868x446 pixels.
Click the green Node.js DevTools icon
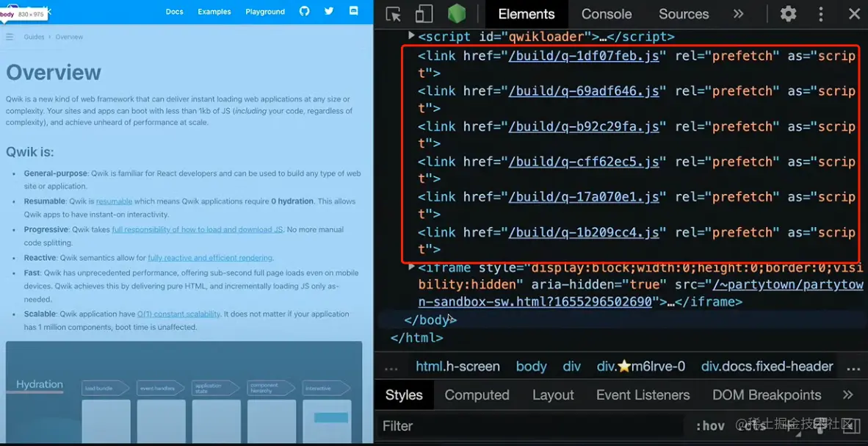457,14
